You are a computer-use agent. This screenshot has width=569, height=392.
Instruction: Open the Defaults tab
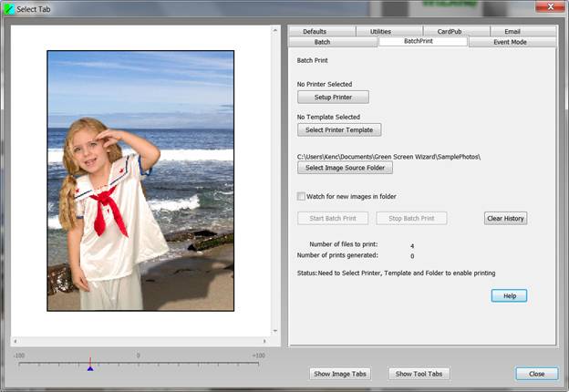coord(315,32)
